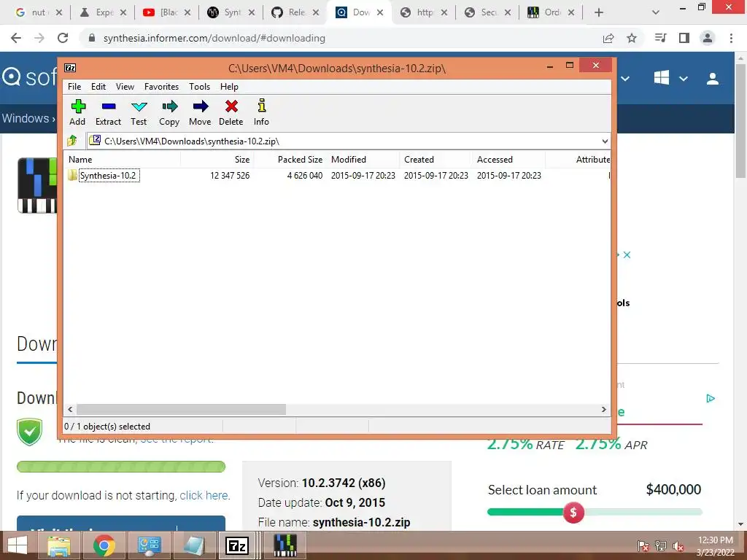Click the Software Informer logo
The width and height of the screenshot is (747, 560).
click(x=29, y=77)
